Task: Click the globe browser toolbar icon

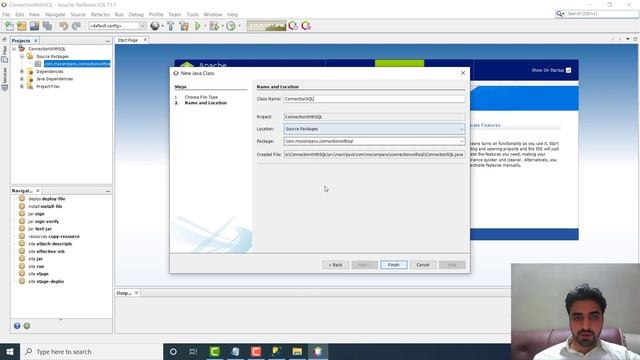Action: point(154,26)
